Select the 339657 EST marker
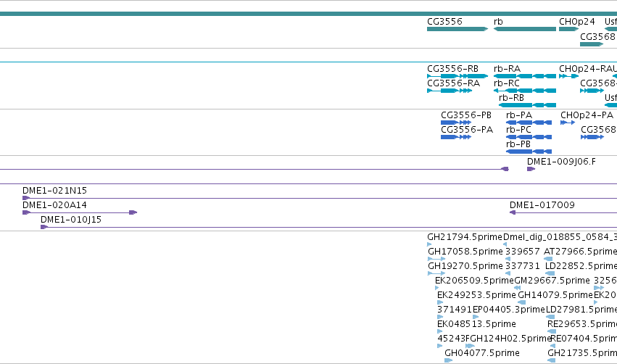Viewport: 617px width, 364px height. click(x=508, y=259)
